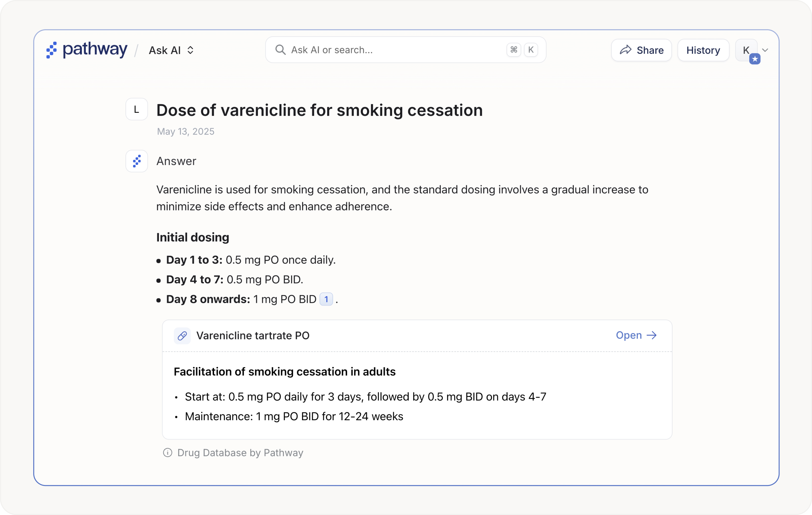The image size is (812, 515).
Task: Click the up-down chevrons beside Ask AI
Action: click(x=190, y=50)
